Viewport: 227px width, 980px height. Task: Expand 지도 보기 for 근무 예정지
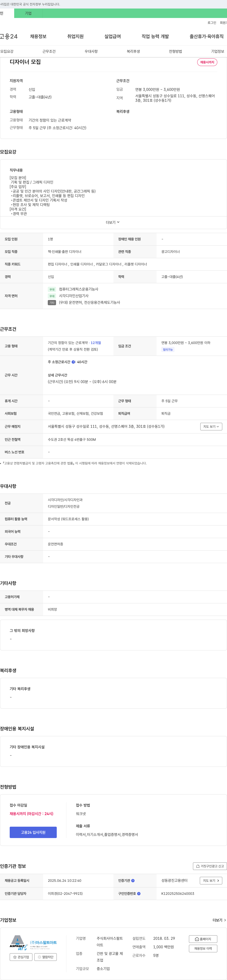pyautogui.click(x=211, y=426)
